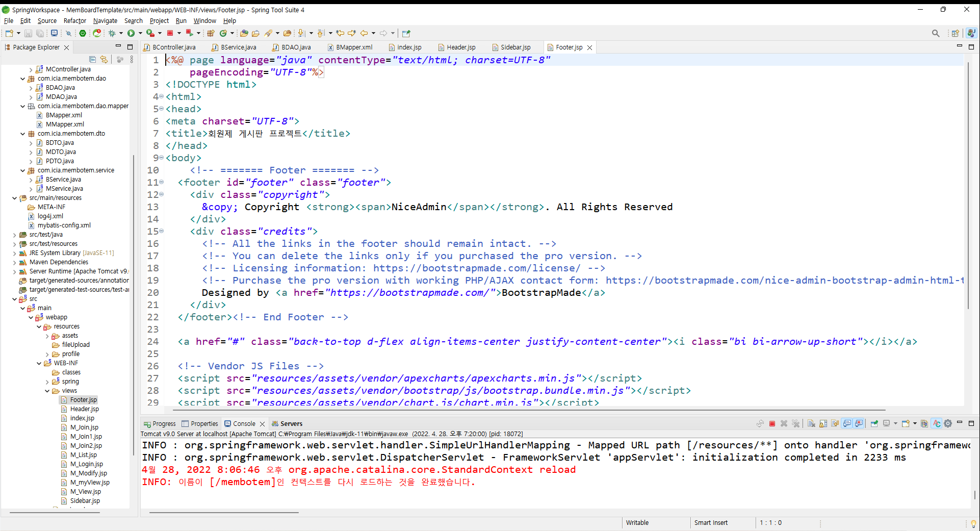980x531 pixels.
Task: Click the Coverage run icon
Action: pyautogui.click(x=150, y=33)
